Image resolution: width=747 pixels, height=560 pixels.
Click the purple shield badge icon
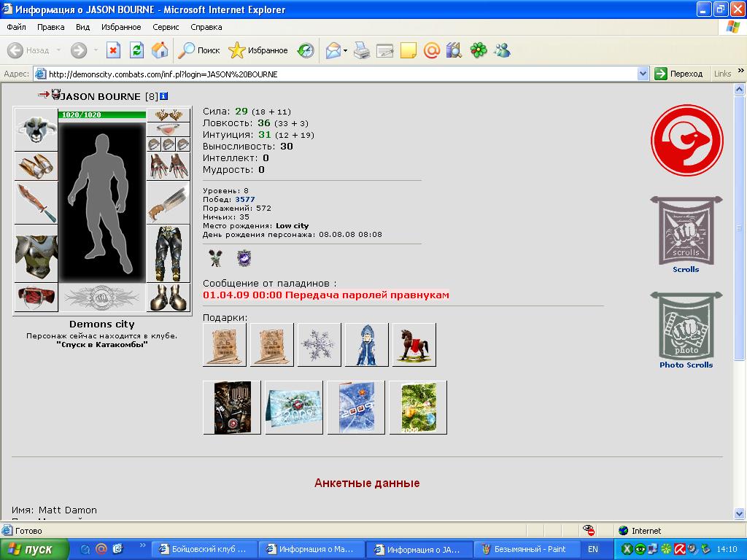[244, 258]
